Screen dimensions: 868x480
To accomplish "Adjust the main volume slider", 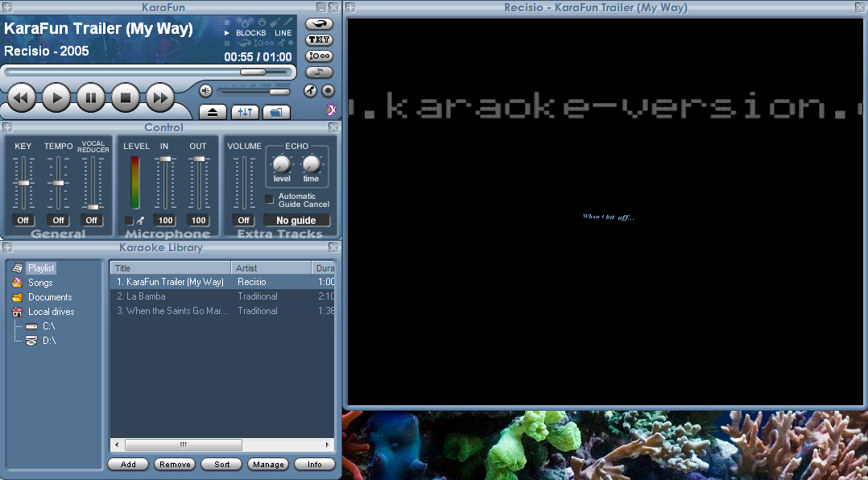I will tap(279, 92).
